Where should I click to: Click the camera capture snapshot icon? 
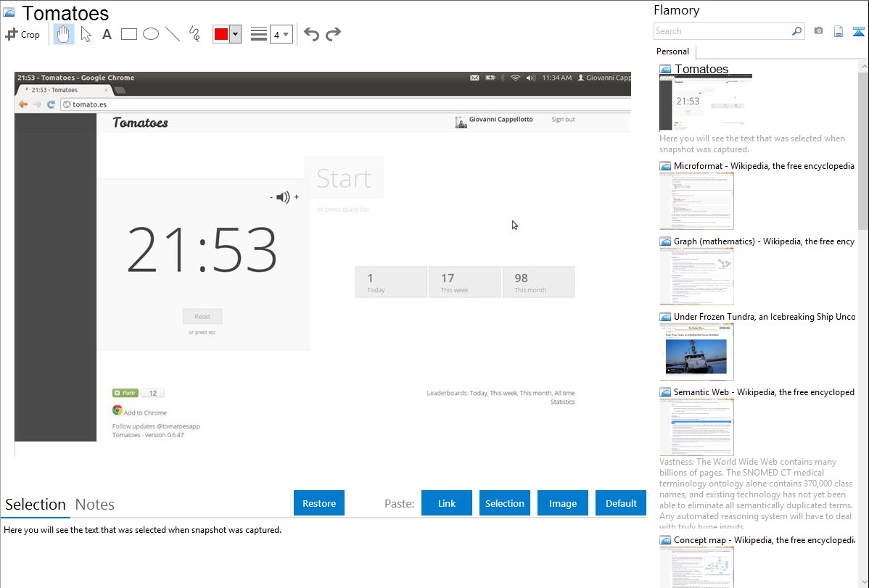818,31
